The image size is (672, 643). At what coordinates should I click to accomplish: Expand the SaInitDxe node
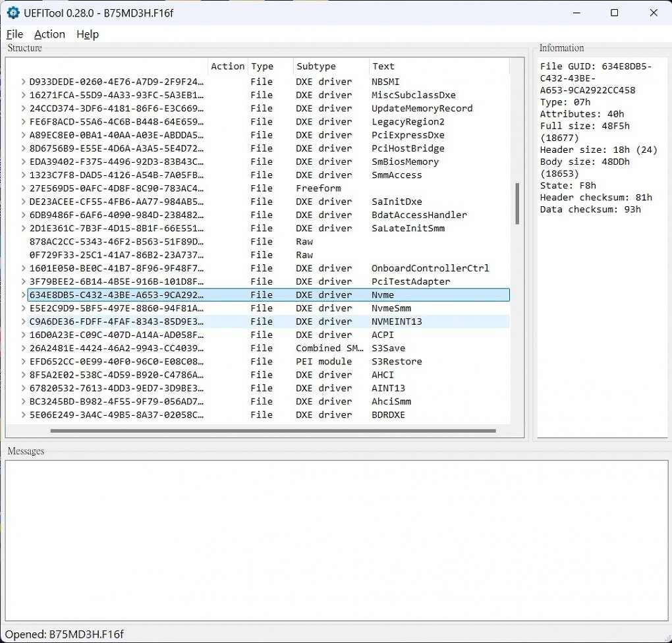24,202
